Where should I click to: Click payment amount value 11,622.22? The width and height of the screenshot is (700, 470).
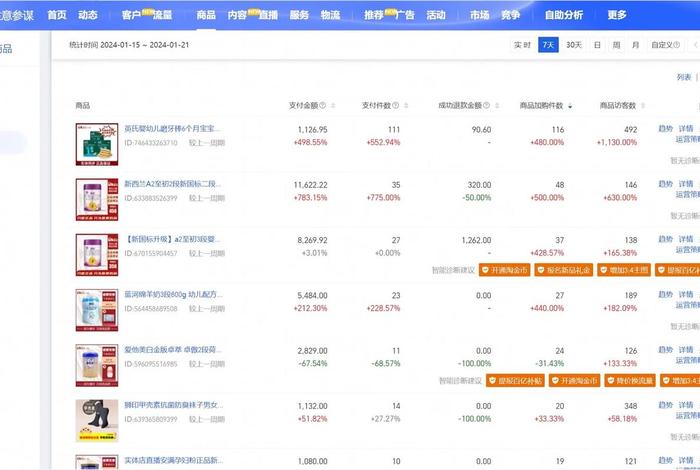[310, 185]
